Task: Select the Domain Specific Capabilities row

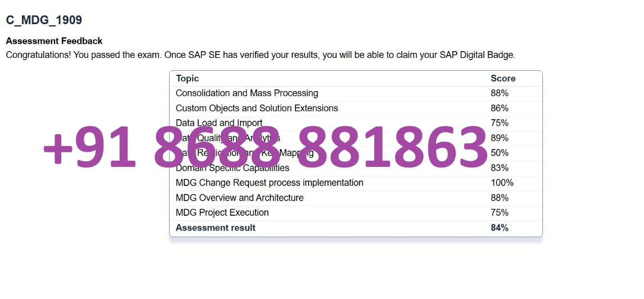Action: click(356, 168)
